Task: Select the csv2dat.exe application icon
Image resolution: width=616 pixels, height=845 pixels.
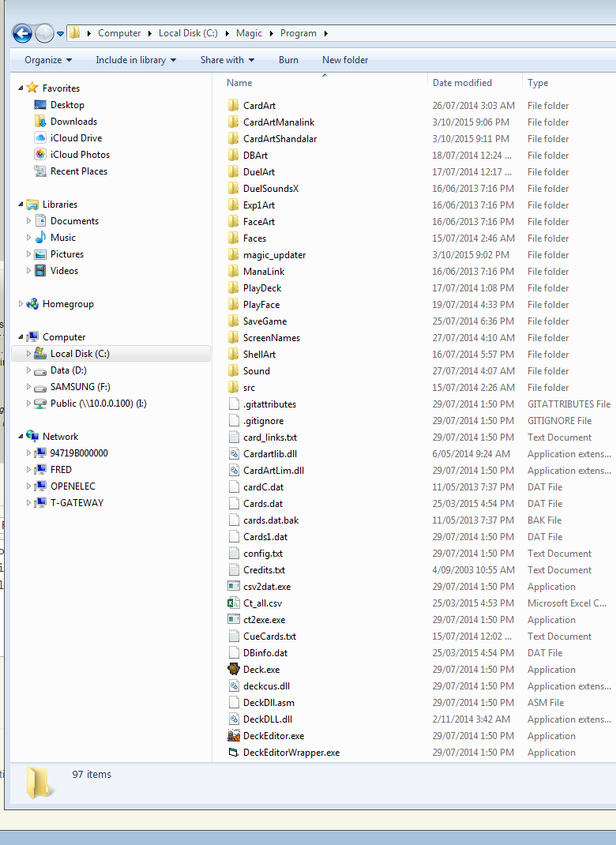Action: click(233, 586)
